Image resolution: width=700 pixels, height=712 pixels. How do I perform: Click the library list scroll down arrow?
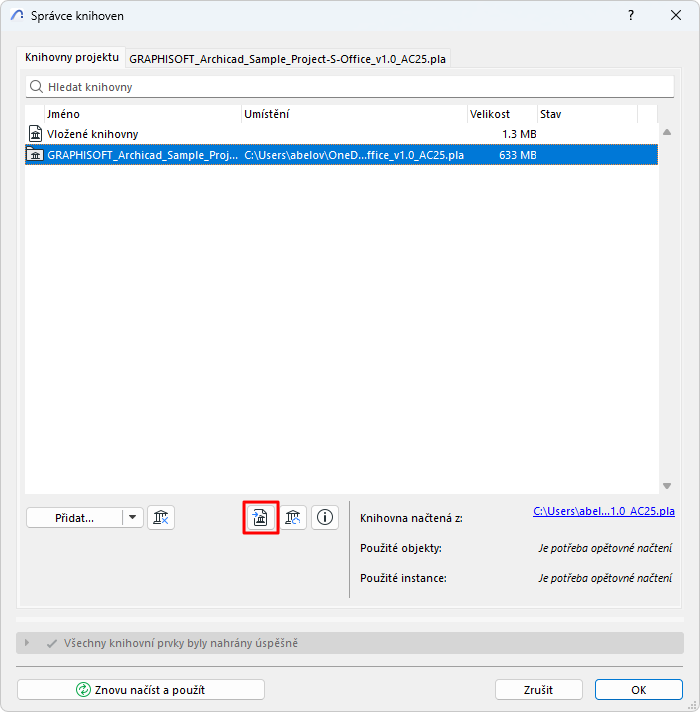(667, 486)
